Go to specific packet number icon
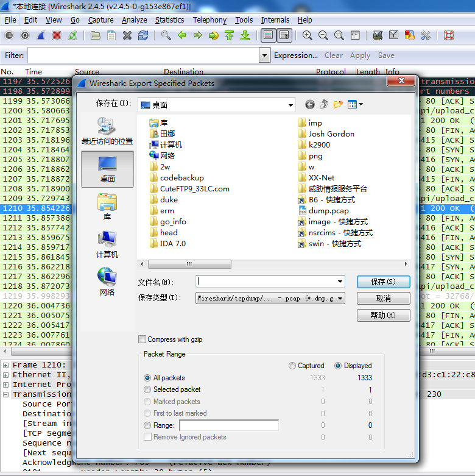 (214, 35)
